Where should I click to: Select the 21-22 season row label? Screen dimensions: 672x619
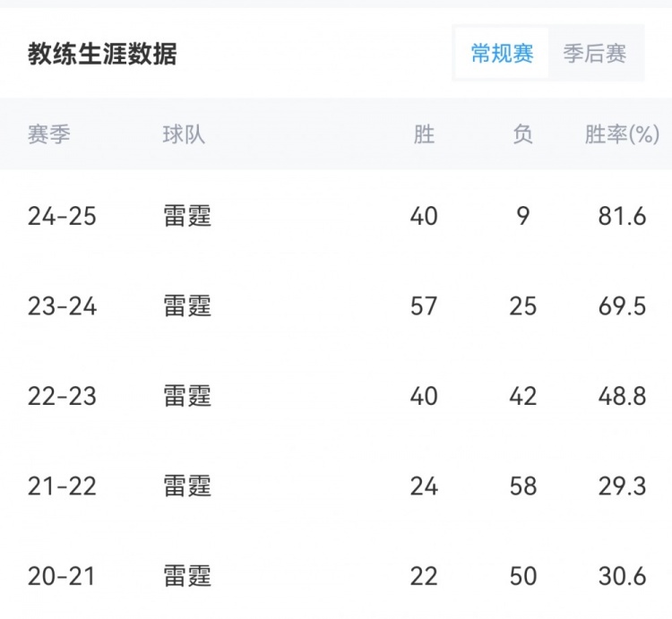coord(62,486)
